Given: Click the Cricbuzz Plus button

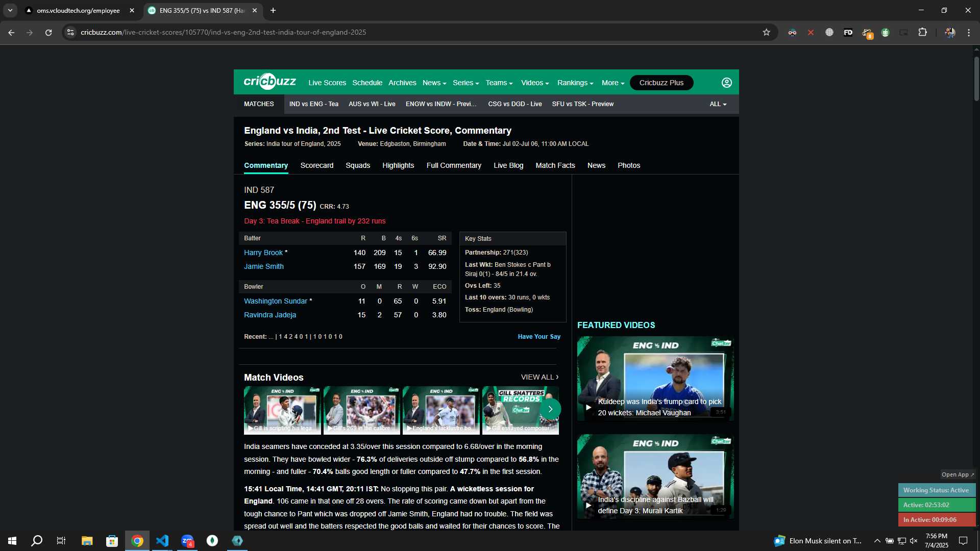Looking at the screenshot, I should pyautogui.click(x=661, y=83).
